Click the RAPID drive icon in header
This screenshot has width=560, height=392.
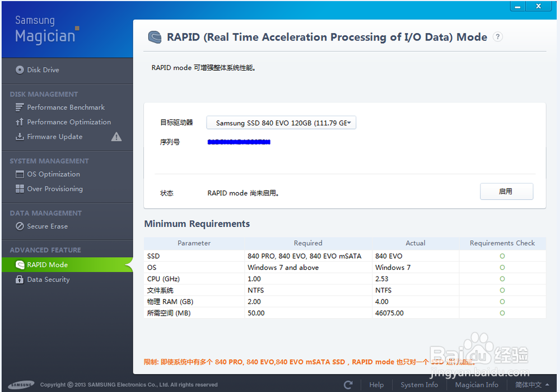click(155, 37)
